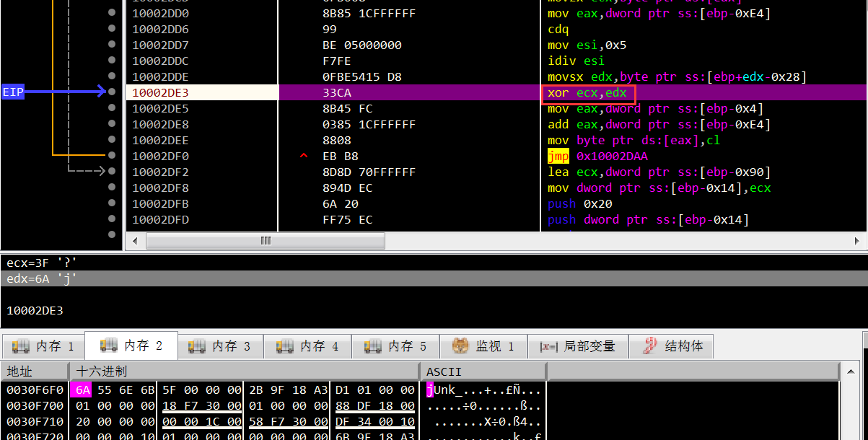Image resolution: width=868 pixels, height=440 pixels.
Task: Select the xor ecx,edx instruction
Action: pyautogui.click(x=588, y=92)
